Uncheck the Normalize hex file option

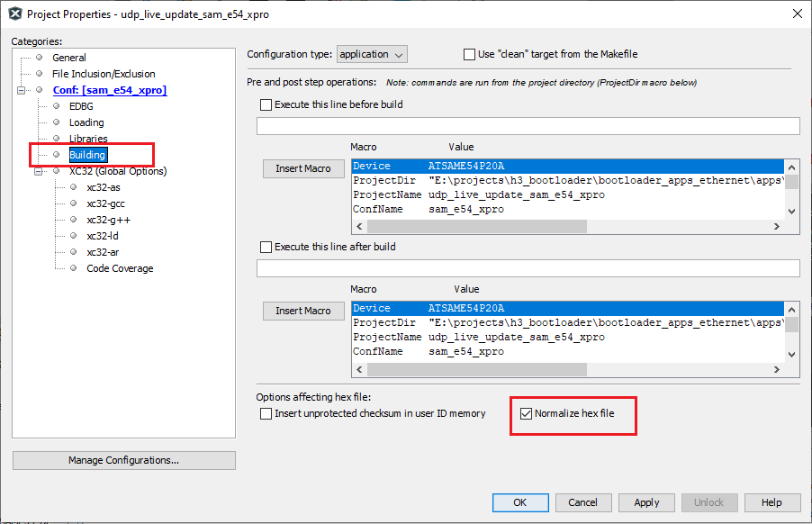click(527, 414)
